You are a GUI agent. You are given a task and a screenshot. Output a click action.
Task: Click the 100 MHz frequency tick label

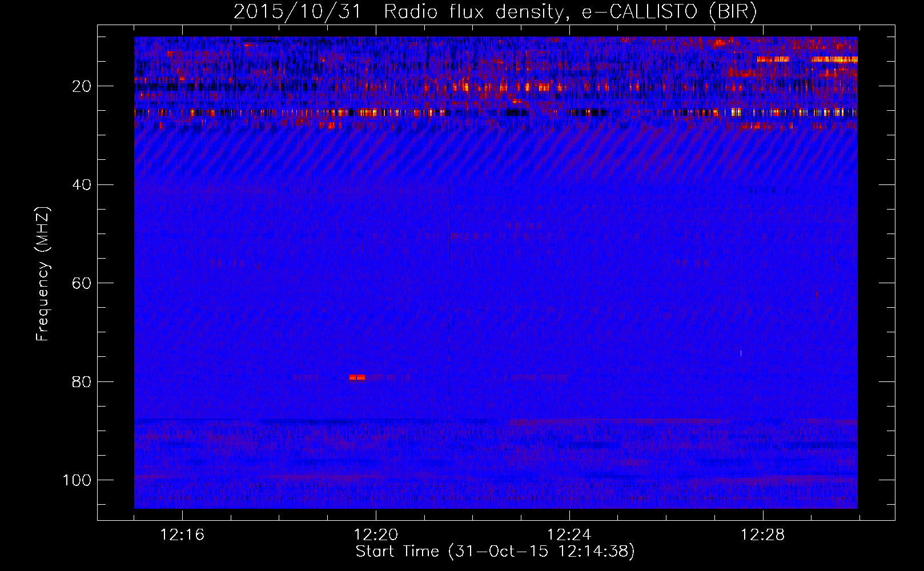(77, 480)
